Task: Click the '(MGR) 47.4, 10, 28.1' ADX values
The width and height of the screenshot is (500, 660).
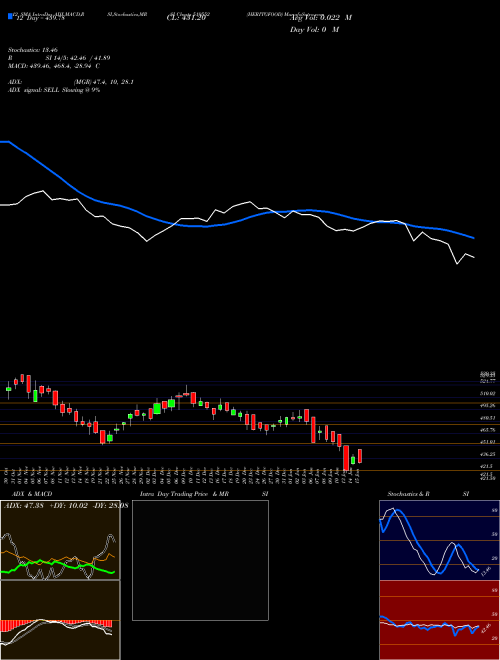Action: click(x=104, y=82)
